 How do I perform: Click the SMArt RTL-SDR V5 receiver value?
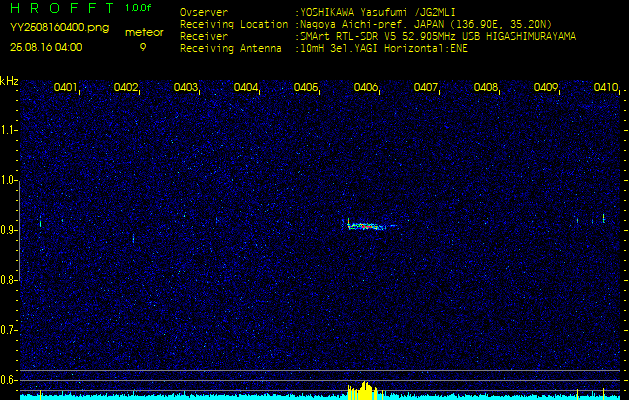[438, 37]
